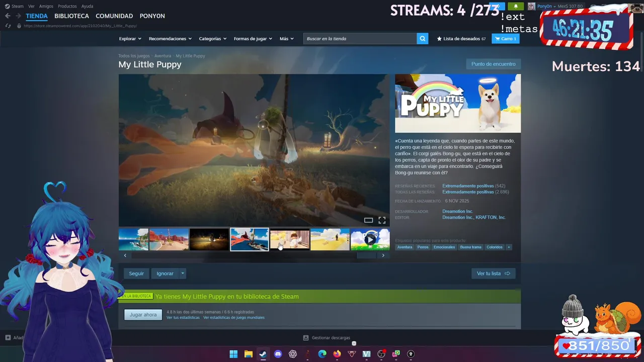Switch to the COMUNIDAD tab

pos(114,16)
